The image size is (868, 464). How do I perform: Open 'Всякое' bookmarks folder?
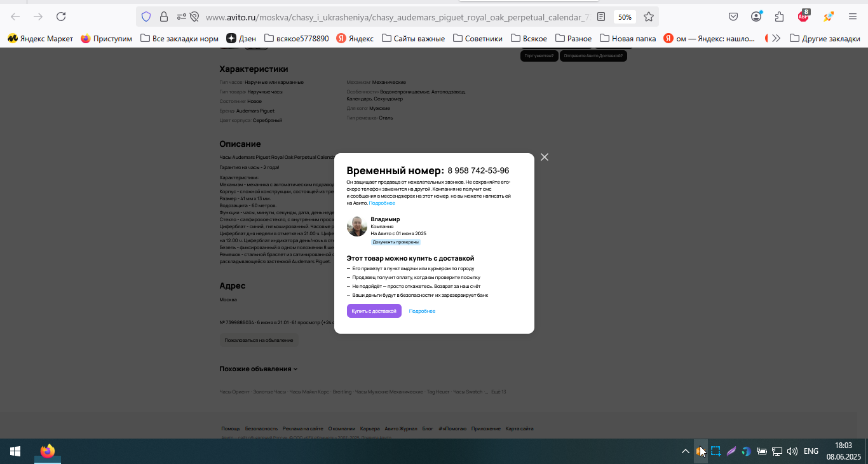point(529,39)
